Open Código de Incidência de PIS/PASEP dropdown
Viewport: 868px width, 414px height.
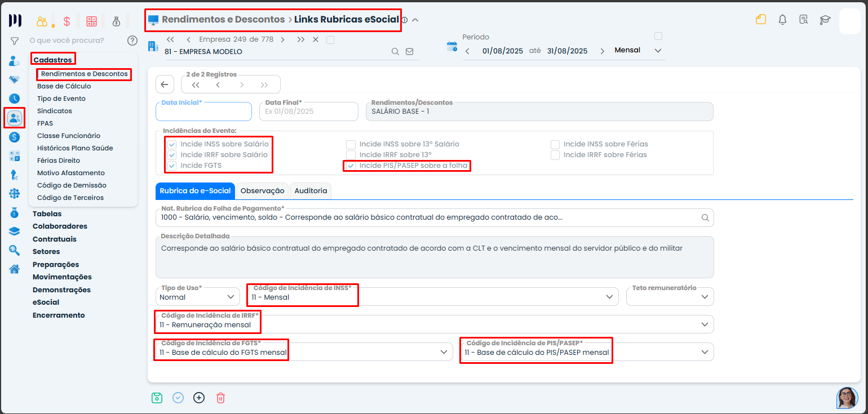click(x=587, y=351)
